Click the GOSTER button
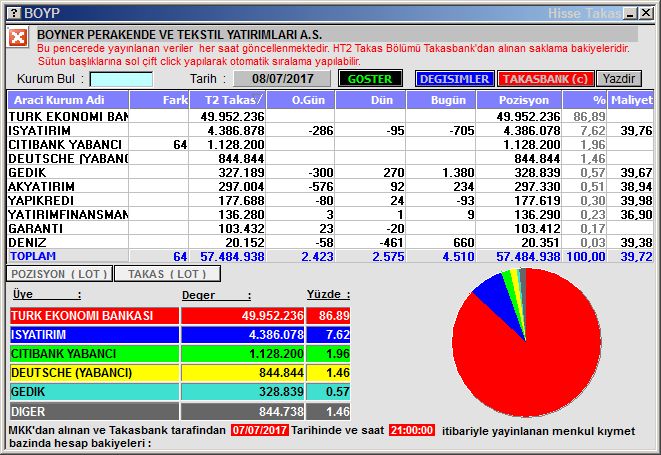 [x=370, y=79]
